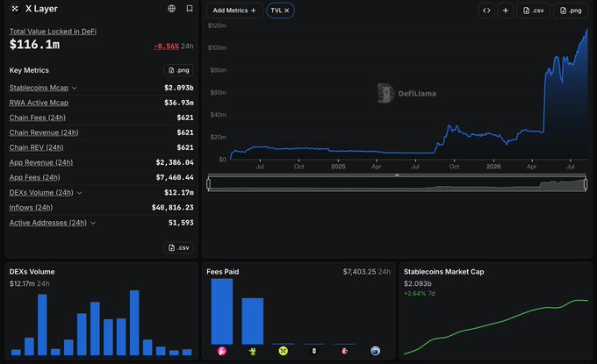Image resolution: width=597 pixels, height=364 pixels.
Task: Expand the Stablecoins Mcap breakdown
Action: pyautogui.click(x=75, y=88)
